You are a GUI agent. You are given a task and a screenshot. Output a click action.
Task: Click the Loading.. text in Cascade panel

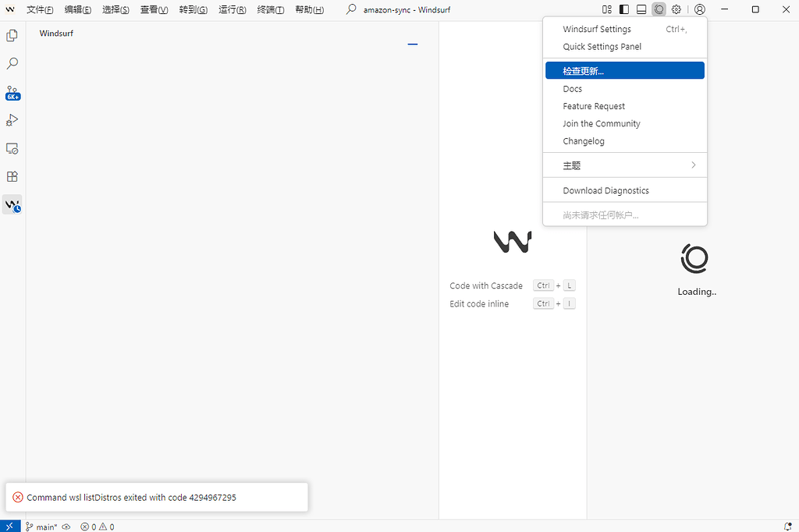697,292
